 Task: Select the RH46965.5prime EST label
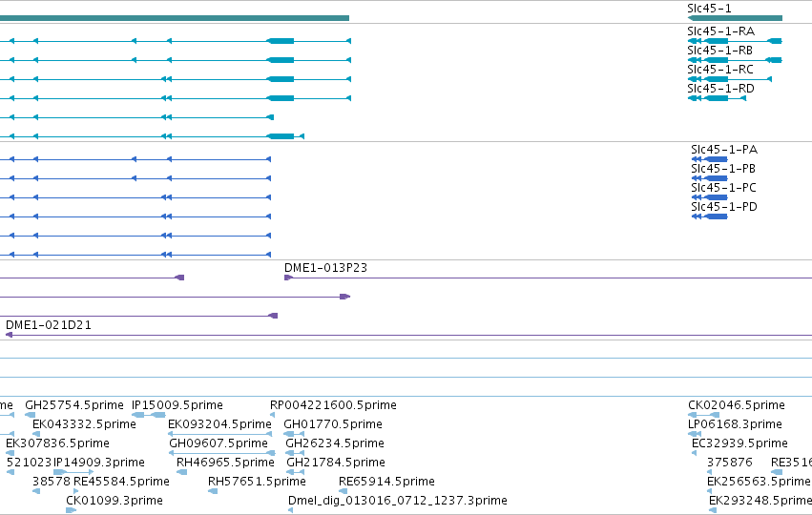tap(225, 463)
